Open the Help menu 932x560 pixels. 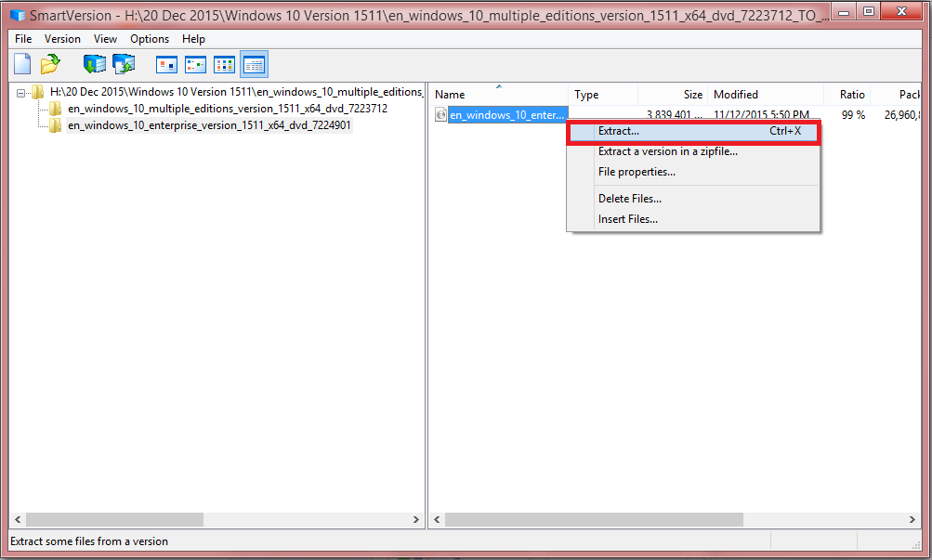click(x=194, y=39)
